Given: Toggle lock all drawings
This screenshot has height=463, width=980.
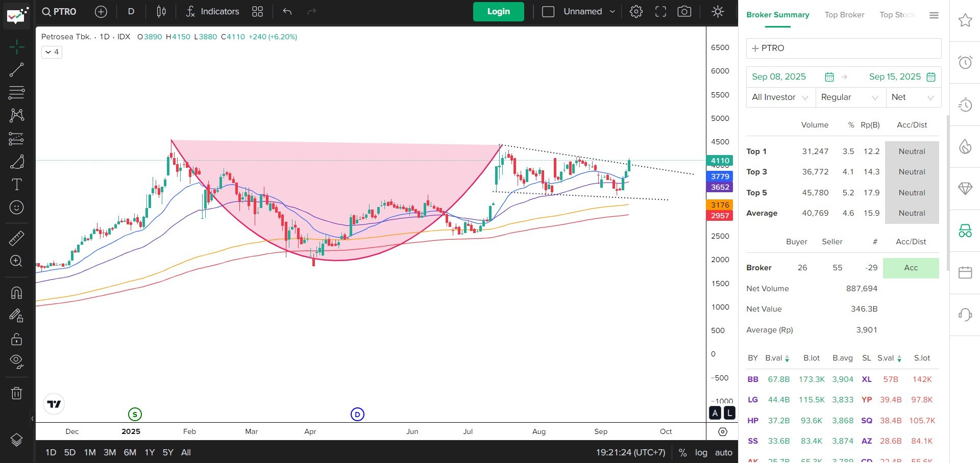Looking at the screenshot, I should point(16,339).
